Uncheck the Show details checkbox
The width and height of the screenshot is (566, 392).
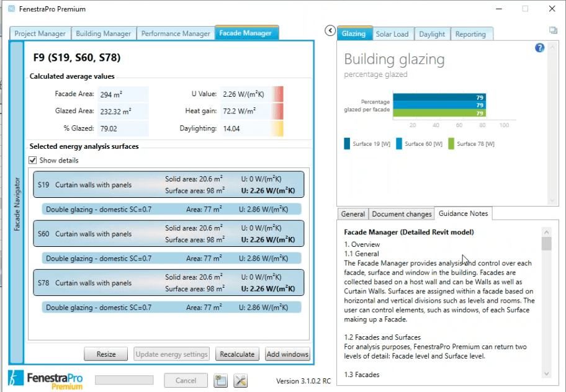[34, 161]
